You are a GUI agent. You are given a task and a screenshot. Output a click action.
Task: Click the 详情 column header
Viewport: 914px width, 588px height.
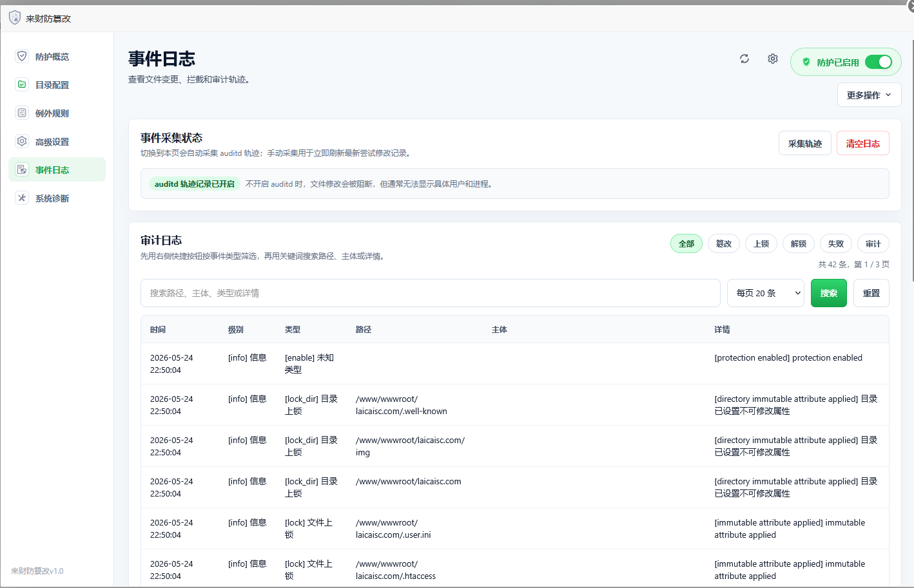pos(722,329)
